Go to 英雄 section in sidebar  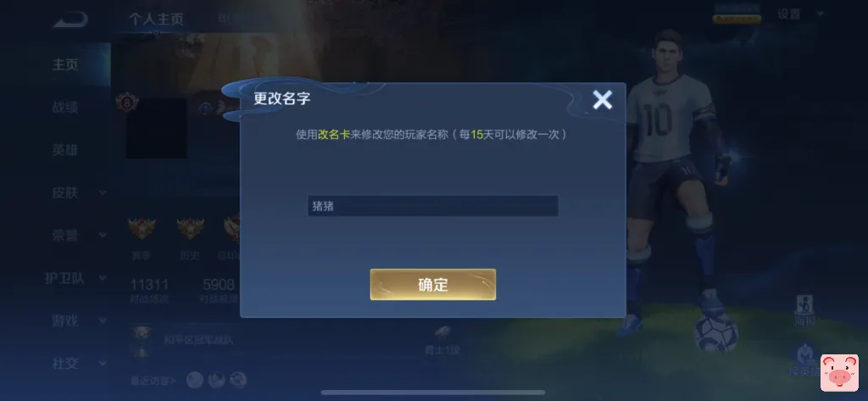point(65,149)
